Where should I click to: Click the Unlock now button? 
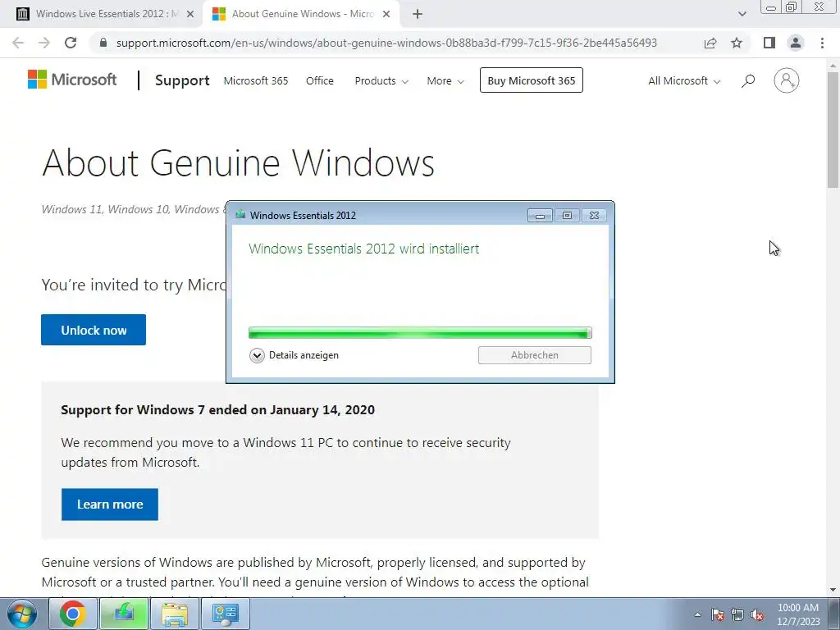(94, 330)
